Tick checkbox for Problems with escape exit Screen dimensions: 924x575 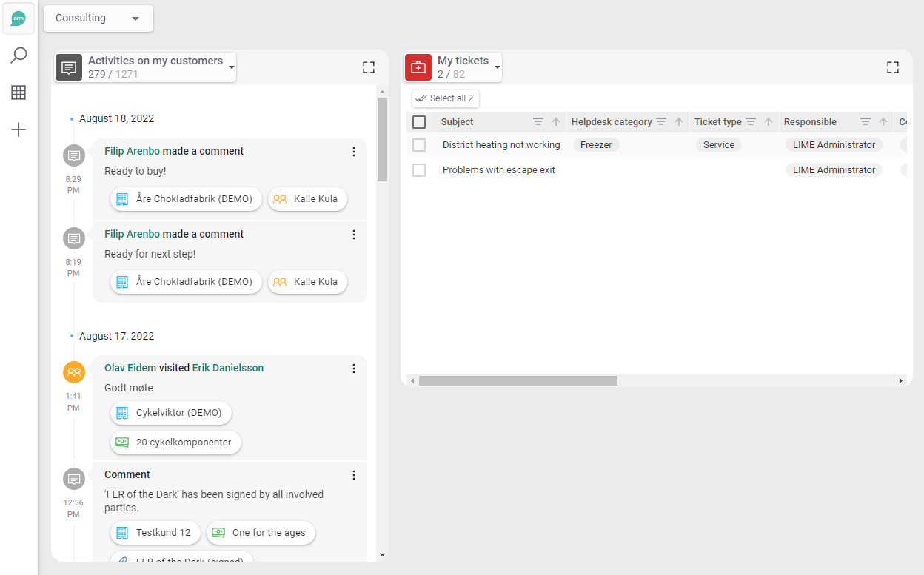(x=419, y=170)
